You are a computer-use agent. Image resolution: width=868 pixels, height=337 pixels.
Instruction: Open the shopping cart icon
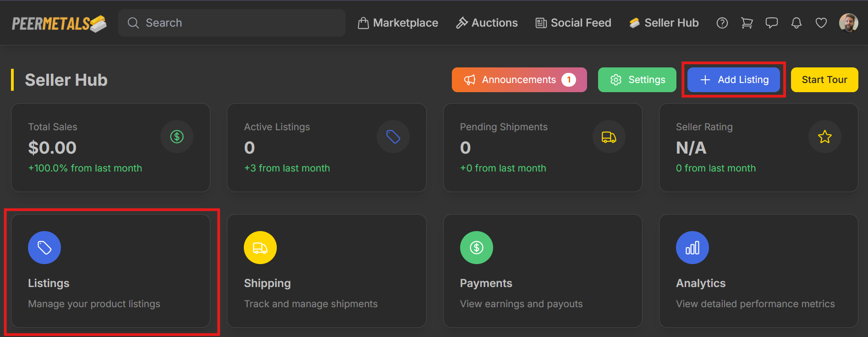[747, 23]
